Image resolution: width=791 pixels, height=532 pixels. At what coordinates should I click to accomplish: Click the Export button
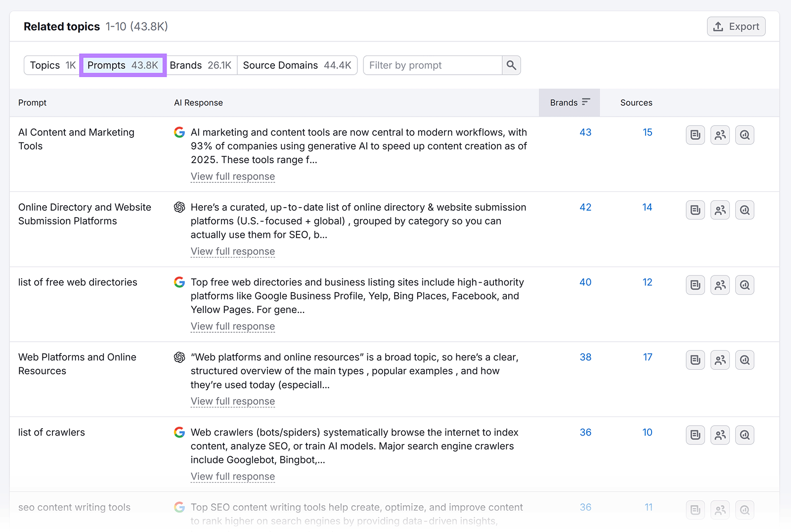coord(736,27)
